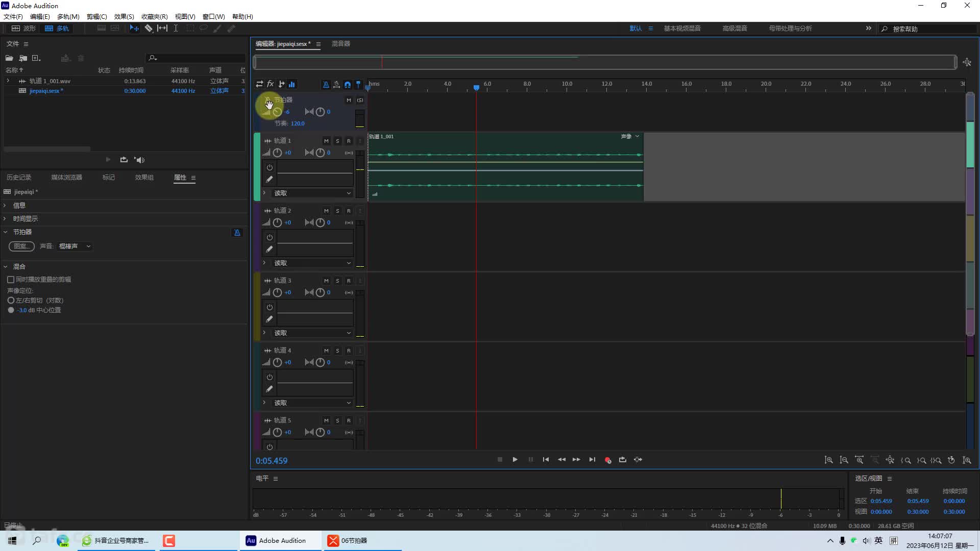
Task: Click the inputs/outputs arrows icon in editor
Action: pyautogui.click(x=260, y=84)
